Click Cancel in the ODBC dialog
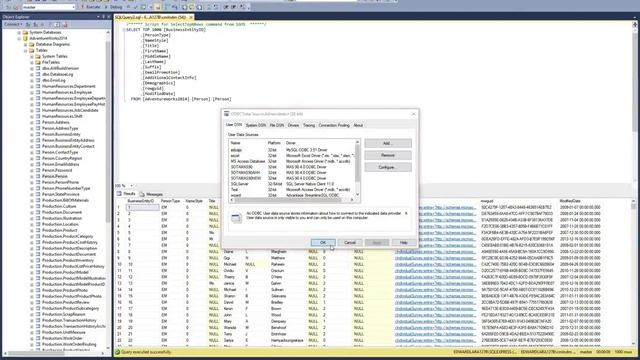The image size is (640, 360). click(x=350, y=242)
